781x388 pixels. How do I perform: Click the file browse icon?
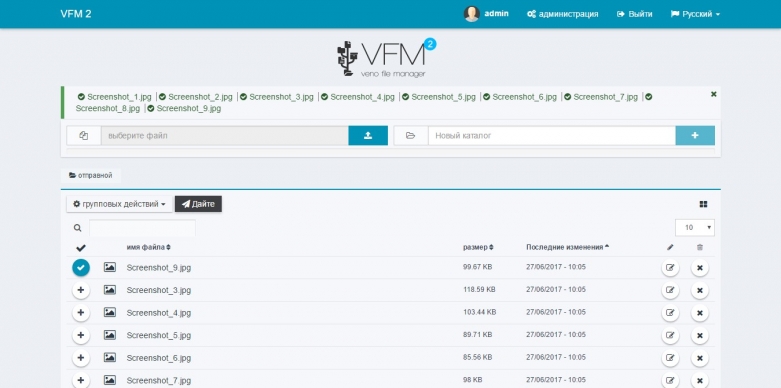point(84,135)
